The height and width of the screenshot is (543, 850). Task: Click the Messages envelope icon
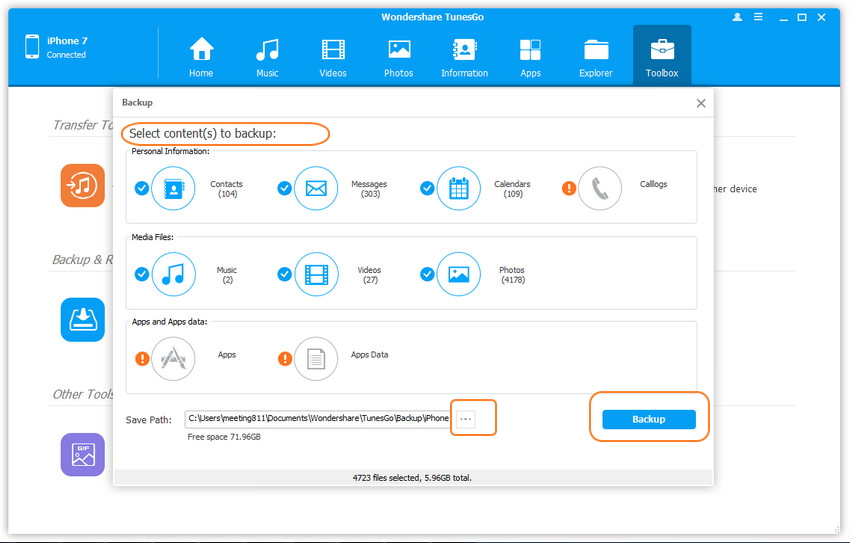point(316,188)
